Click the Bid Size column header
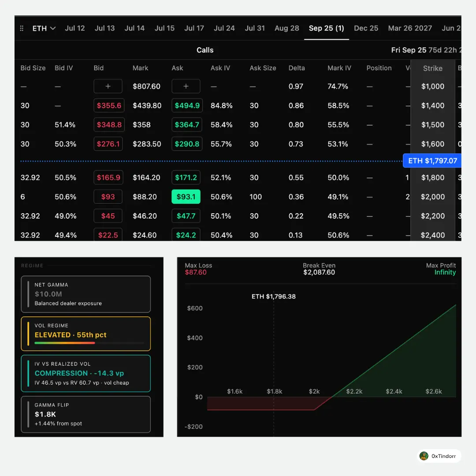 (33, 68)
